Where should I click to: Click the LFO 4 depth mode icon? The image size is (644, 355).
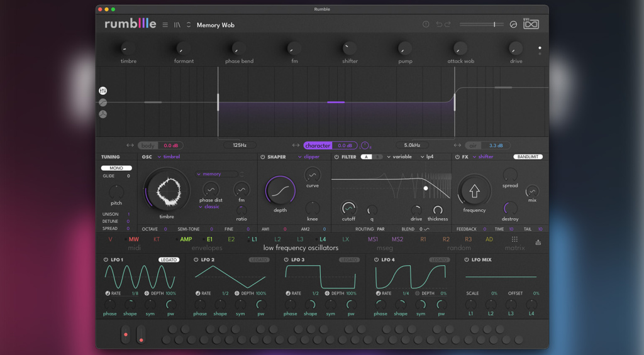[x=418, y=293]
